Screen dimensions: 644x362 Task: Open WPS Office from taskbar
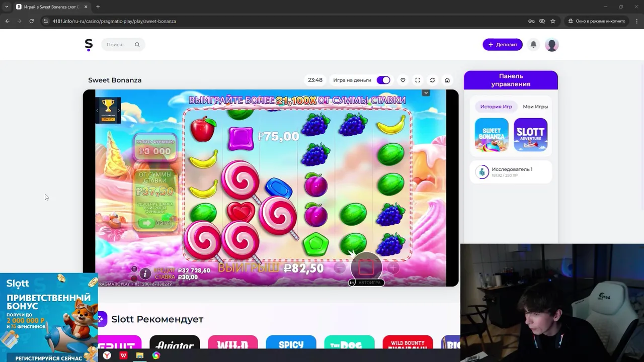123,355
